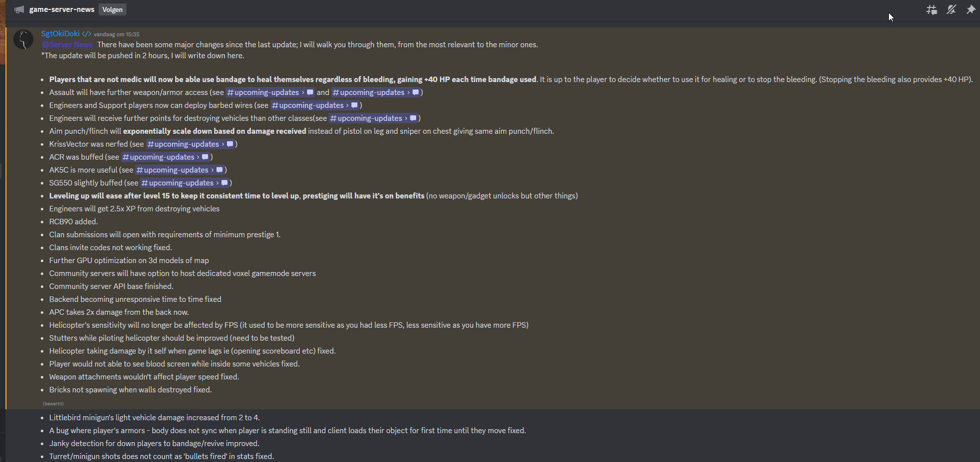This screenshot has width=980, height=462.
Task: Open pinned messages with the pin icon
Action: (971, 9)
